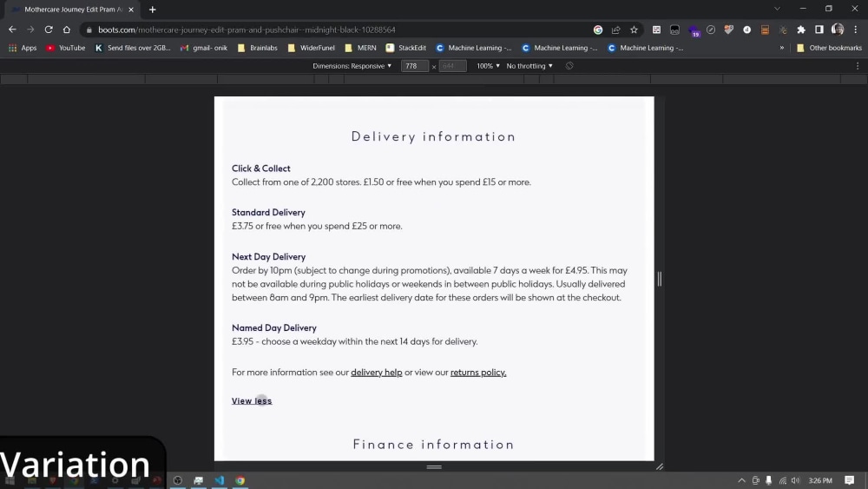Follow the returns policy link
Screen dimensions: 868x489
(478, 372)
